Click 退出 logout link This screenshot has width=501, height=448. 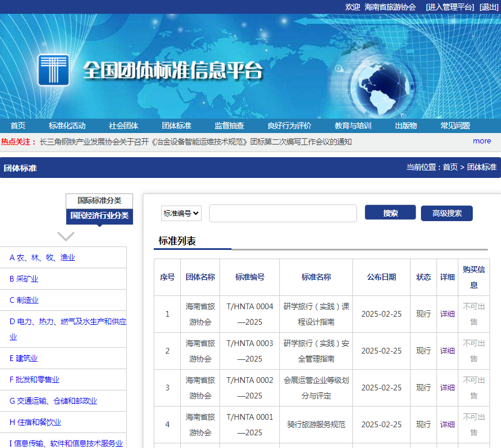pos(489,7)
